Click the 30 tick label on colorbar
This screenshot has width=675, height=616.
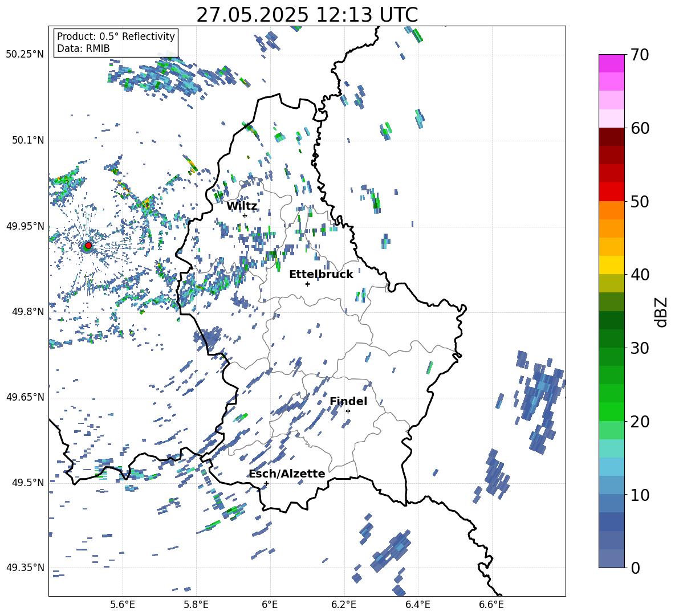pos(640,348)
